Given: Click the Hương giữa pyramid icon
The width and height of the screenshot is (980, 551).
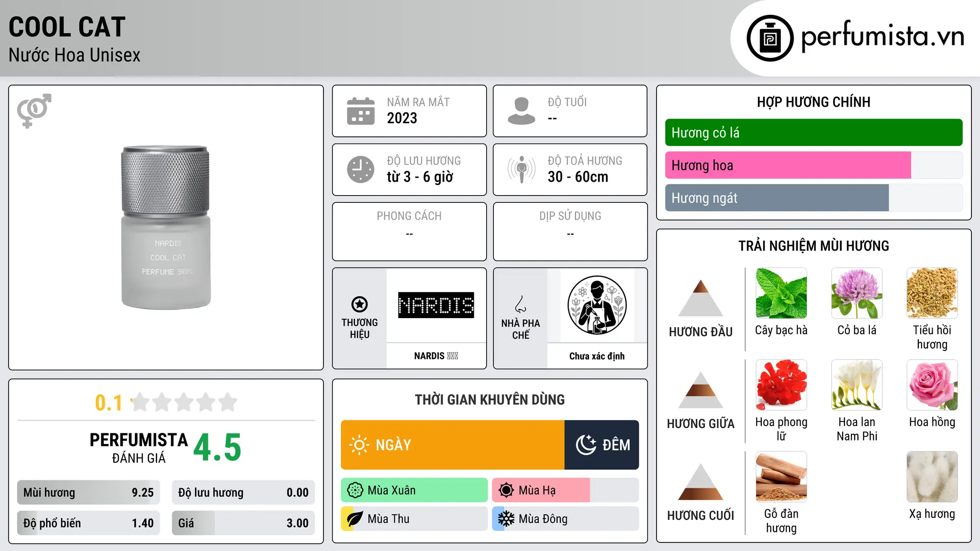Looking at the screenshot, I should (x=701, y=390).
